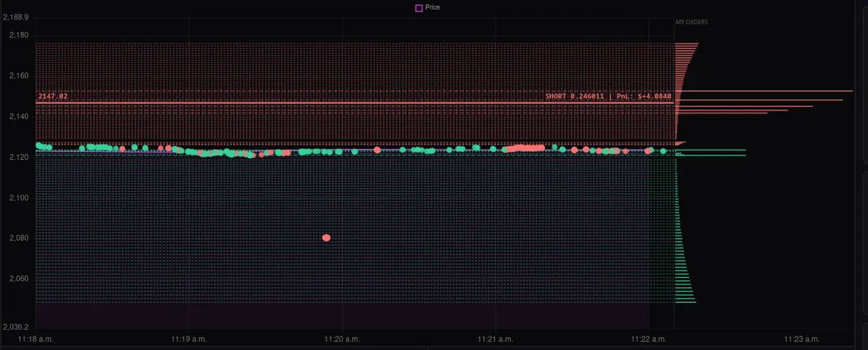Click the 2,060 price axis label
This screenshot has height=350, width=868.
point(20,278)
